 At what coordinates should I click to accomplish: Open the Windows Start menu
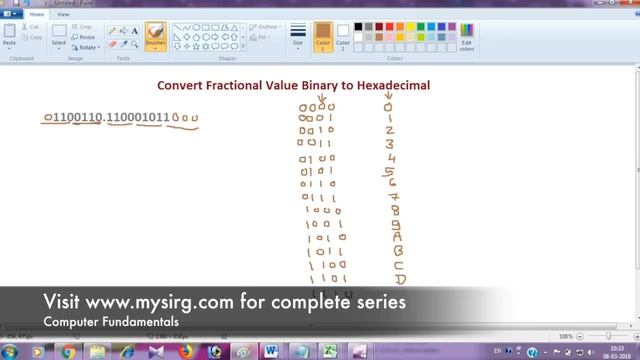coord(9,352)
